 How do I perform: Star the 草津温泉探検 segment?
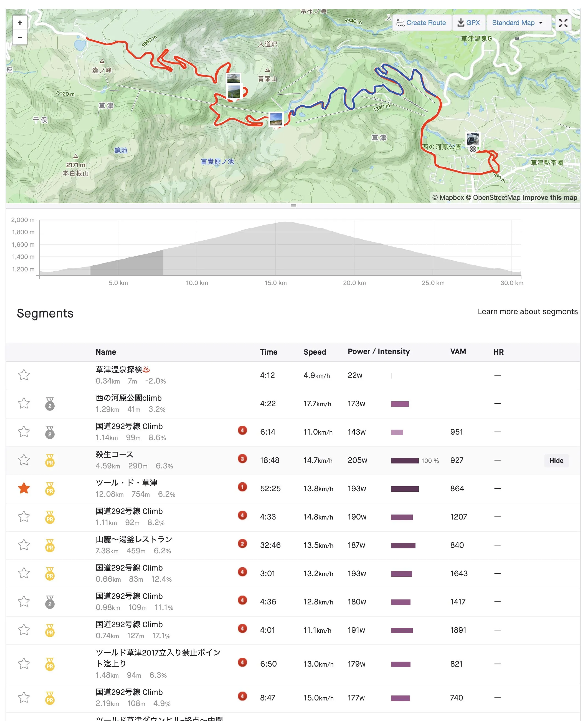coord(24,375)
